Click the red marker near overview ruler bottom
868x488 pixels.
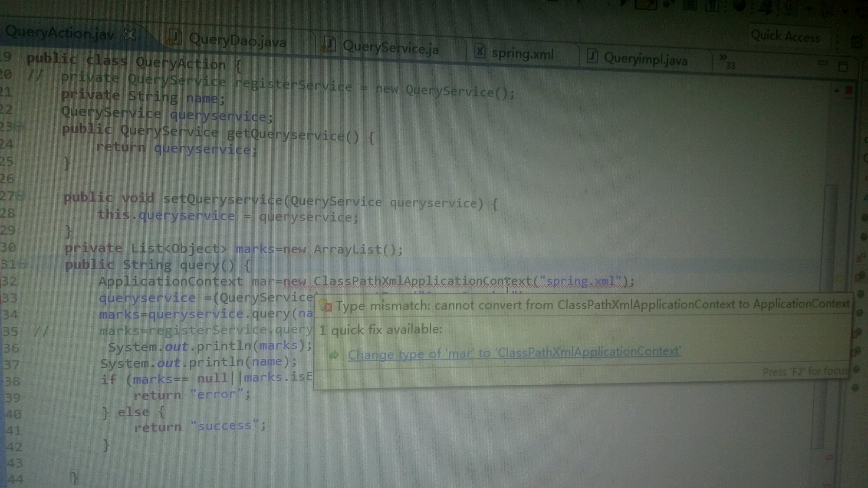[829, 457]
